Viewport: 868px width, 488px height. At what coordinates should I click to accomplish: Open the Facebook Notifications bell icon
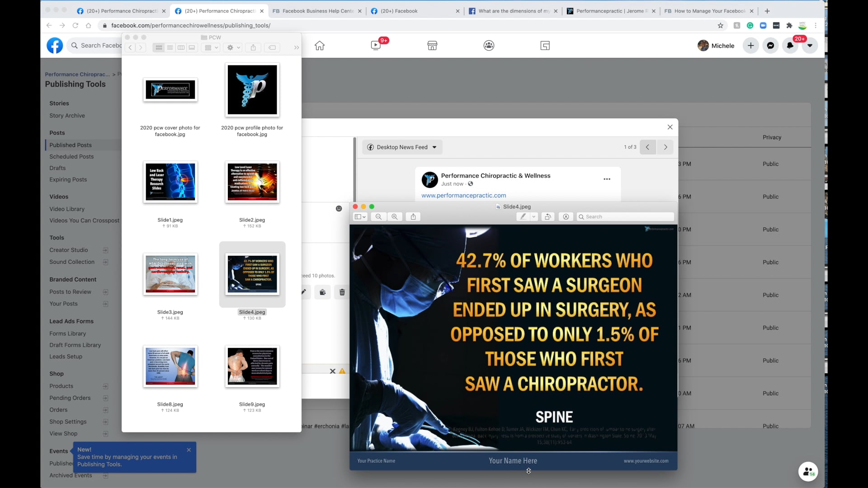(x=790, y=46)
